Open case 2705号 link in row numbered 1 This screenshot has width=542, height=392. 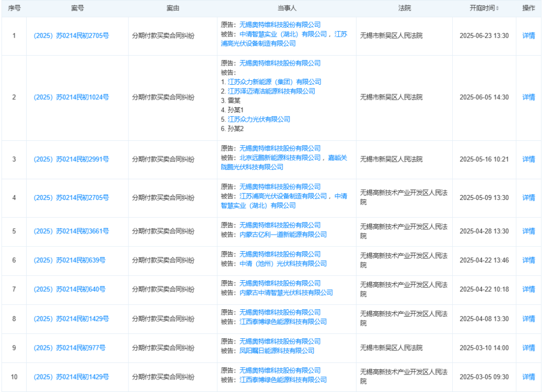71,36
